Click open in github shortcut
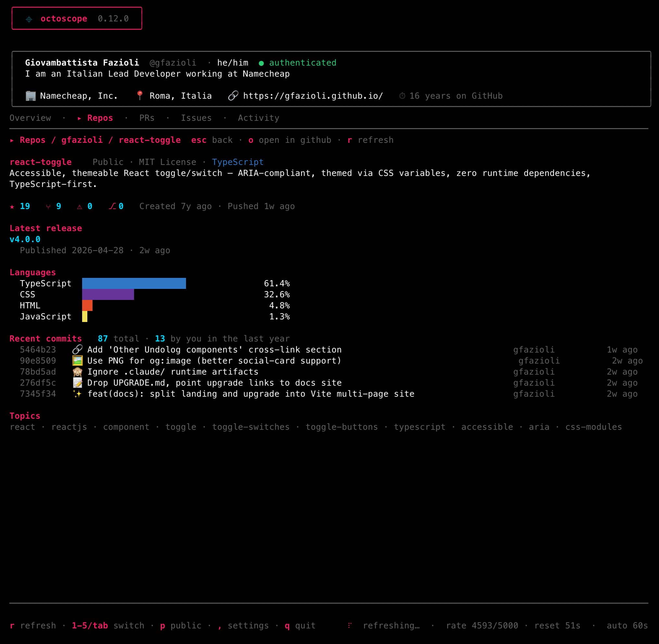 coord(290,140)
